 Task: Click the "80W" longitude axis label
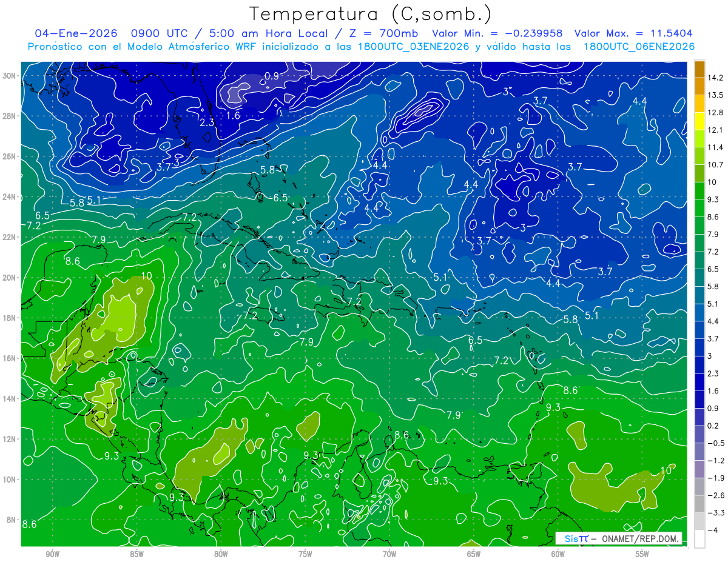pos(221,554)
